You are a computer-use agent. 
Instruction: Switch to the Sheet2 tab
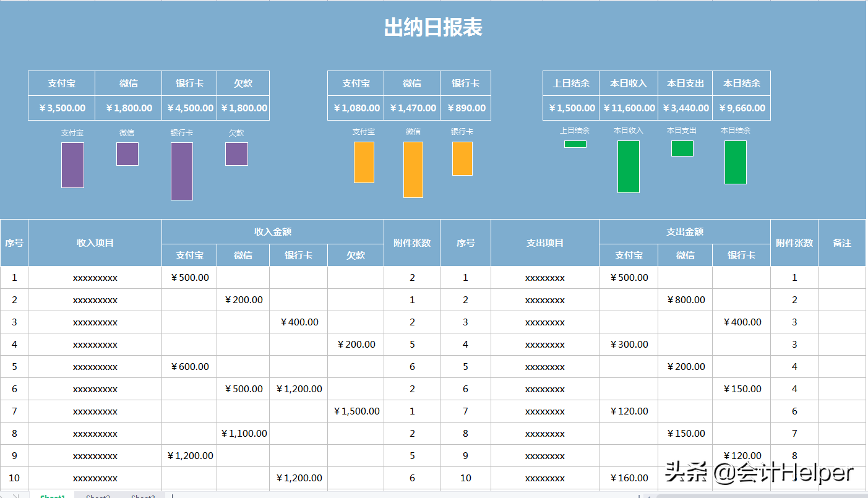point(99,496)
